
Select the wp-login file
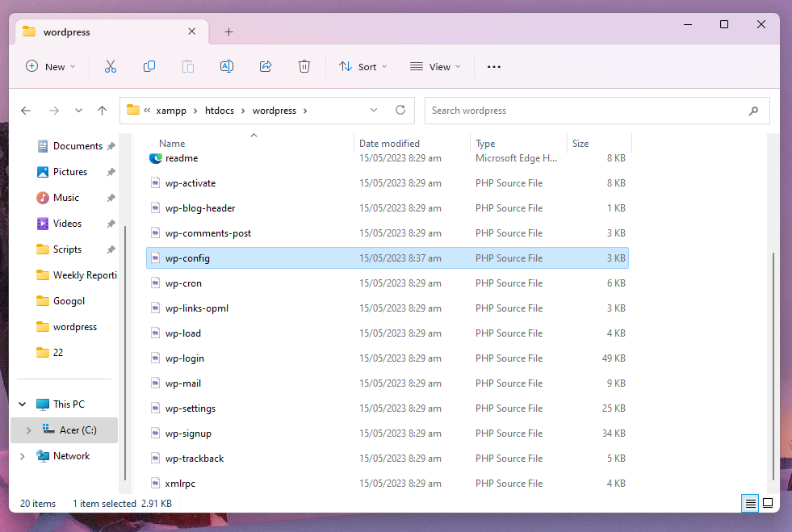tap(388, 358)
